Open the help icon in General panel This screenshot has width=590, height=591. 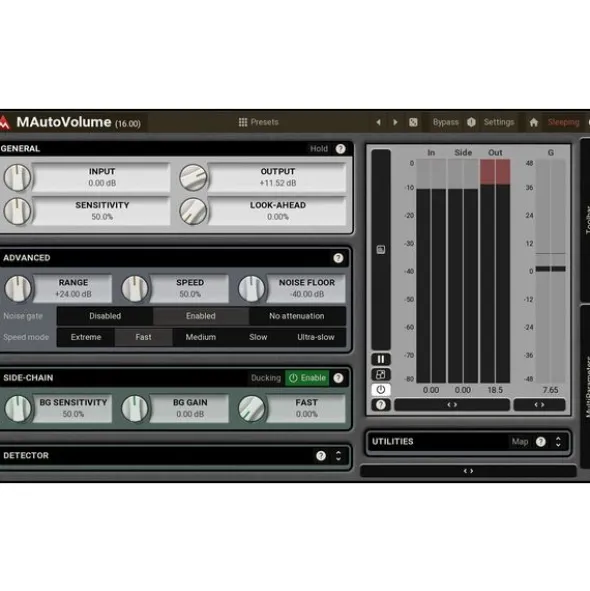click(x=340, y=149)
